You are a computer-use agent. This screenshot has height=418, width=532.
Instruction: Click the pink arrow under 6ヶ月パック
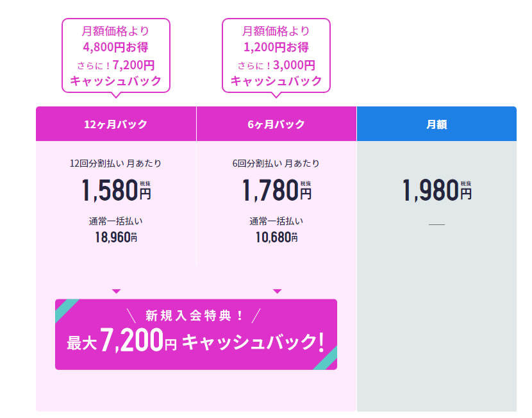tap(277, 291)
